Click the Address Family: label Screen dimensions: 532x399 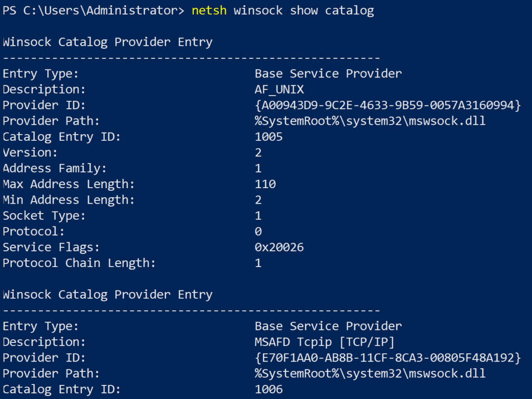click(54, 169)
